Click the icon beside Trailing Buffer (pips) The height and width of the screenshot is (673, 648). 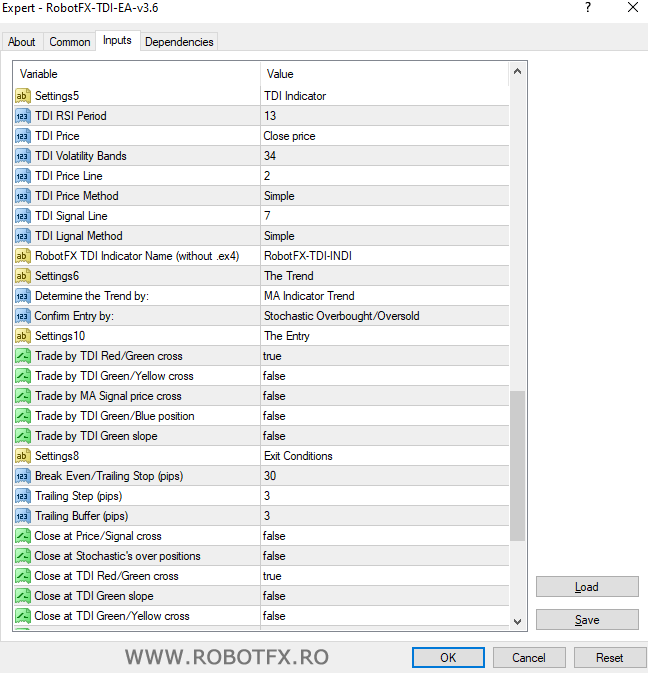point(23,516)
